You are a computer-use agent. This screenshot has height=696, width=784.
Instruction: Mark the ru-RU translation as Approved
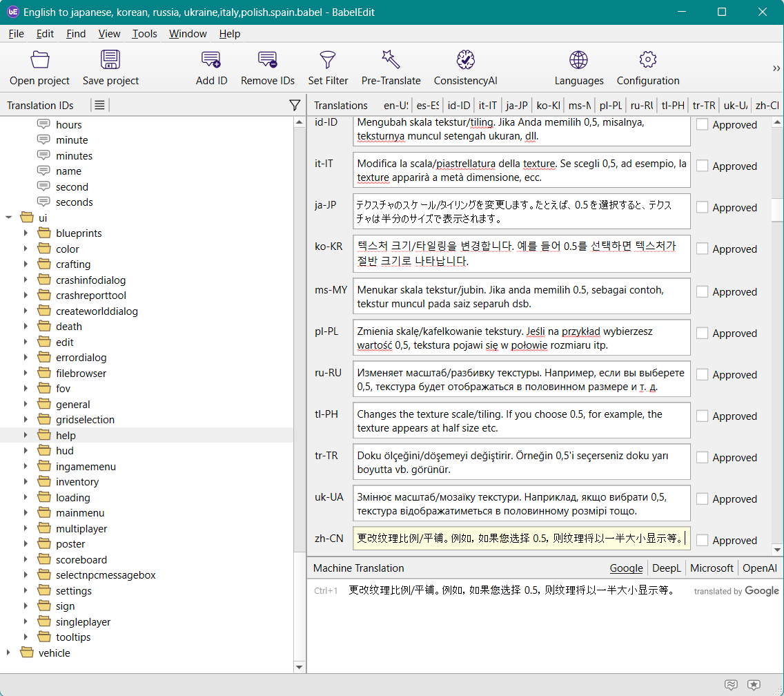(702, 374)
